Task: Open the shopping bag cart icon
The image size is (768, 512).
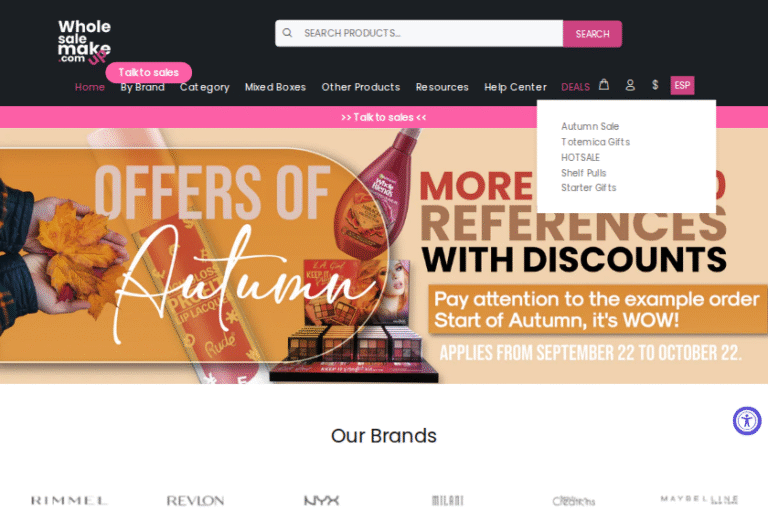Action: tap(604, 84)
